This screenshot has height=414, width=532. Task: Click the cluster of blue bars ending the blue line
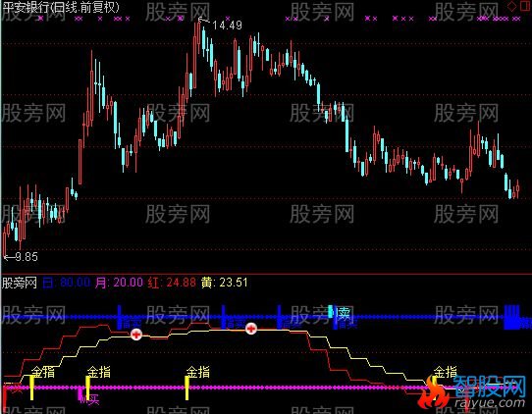coord(512,317)
